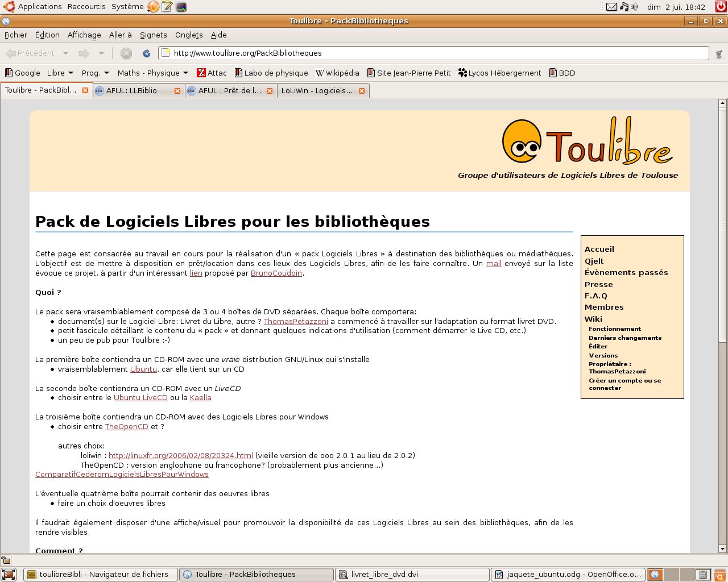Click the red power logout button
The width and height of the screenshot is (728, 582).
pos(721,7)
